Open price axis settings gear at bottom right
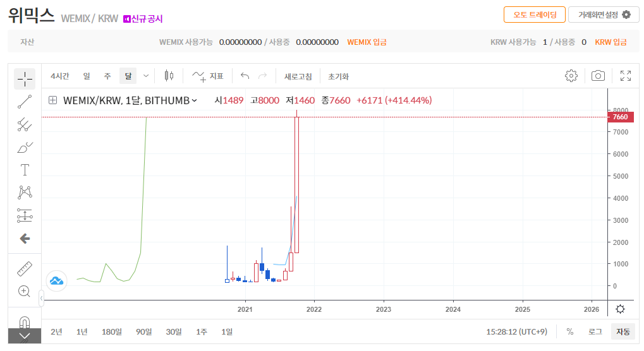Screen dimensions: 644x351 620,309
